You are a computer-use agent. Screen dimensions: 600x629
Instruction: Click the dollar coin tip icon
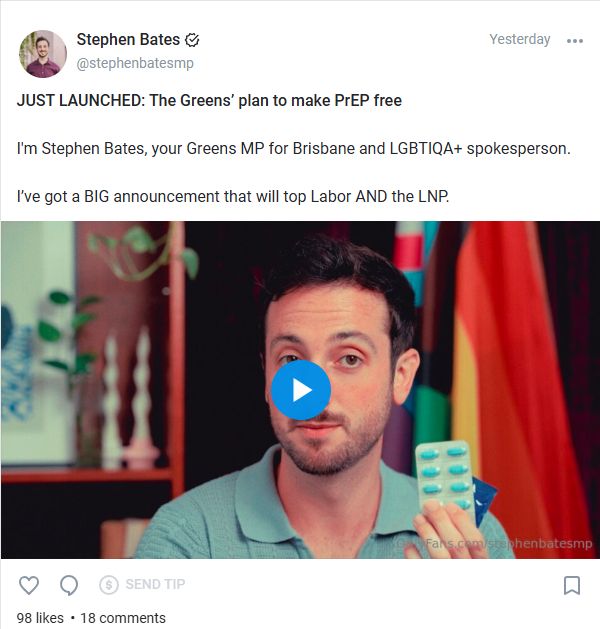(109, 585)
